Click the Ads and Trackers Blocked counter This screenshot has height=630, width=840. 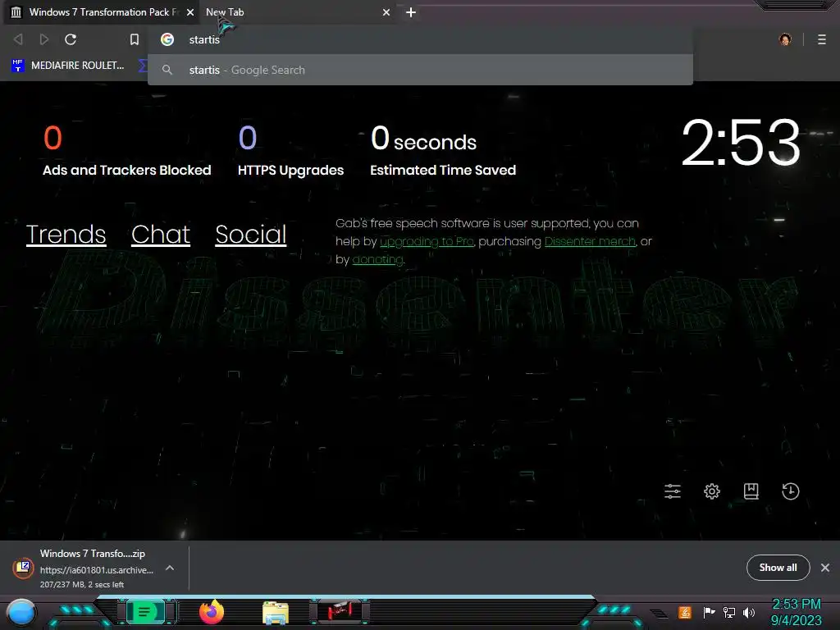(x=127, y=151)
